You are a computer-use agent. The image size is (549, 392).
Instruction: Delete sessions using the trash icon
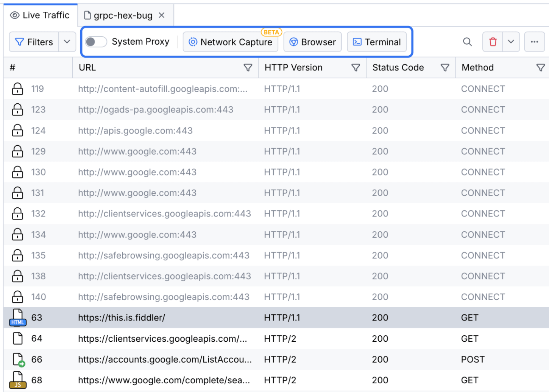point(492,42)
